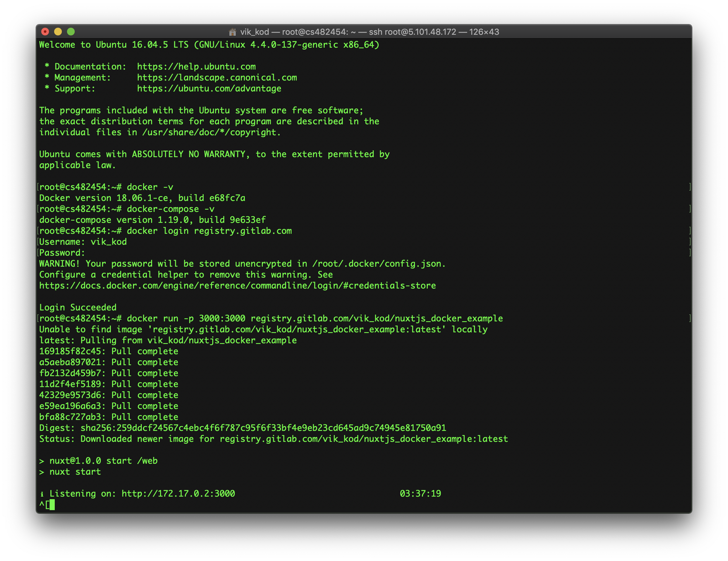This screenshot has width=728, height=561.
Task: Open the ubuntu.com/advantage support link
Action: [209, 89]
